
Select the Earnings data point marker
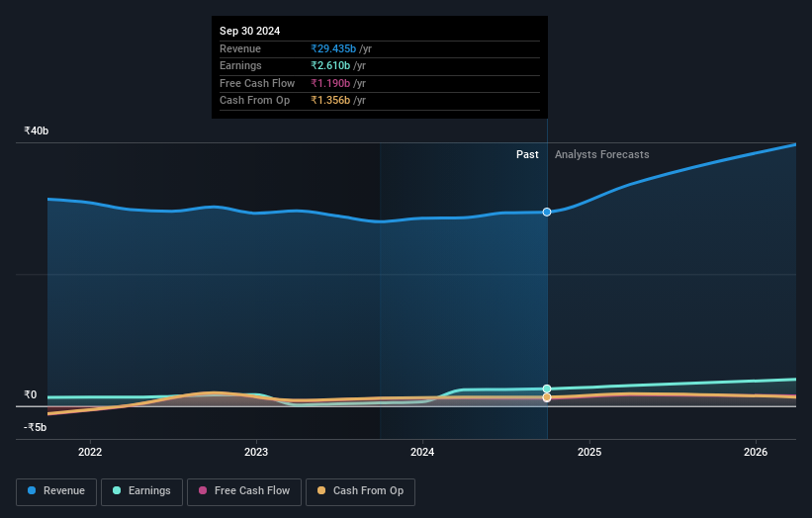click(547, 388)
